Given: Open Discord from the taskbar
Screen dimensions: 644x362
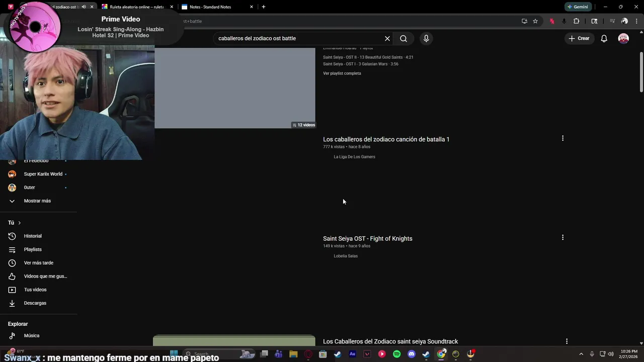Looking at the screenshot, I should coord(412,354).
